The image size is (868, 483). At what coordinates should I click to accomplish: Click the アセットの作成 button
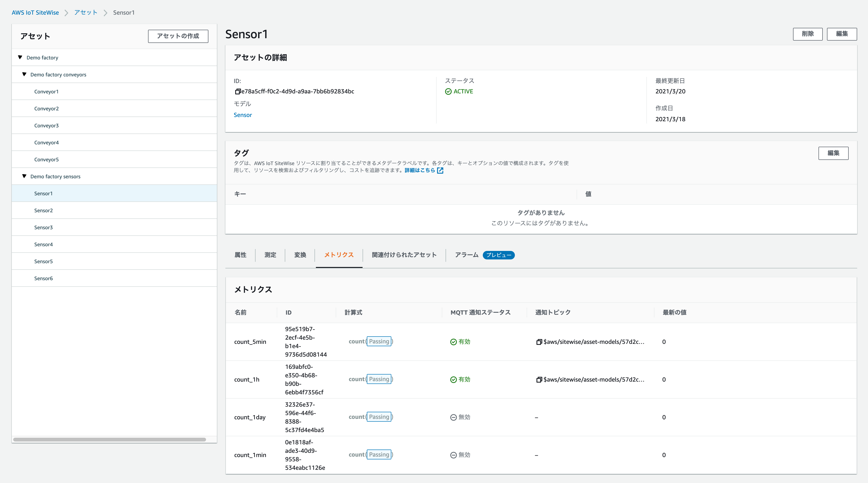(x=178, y=36)
